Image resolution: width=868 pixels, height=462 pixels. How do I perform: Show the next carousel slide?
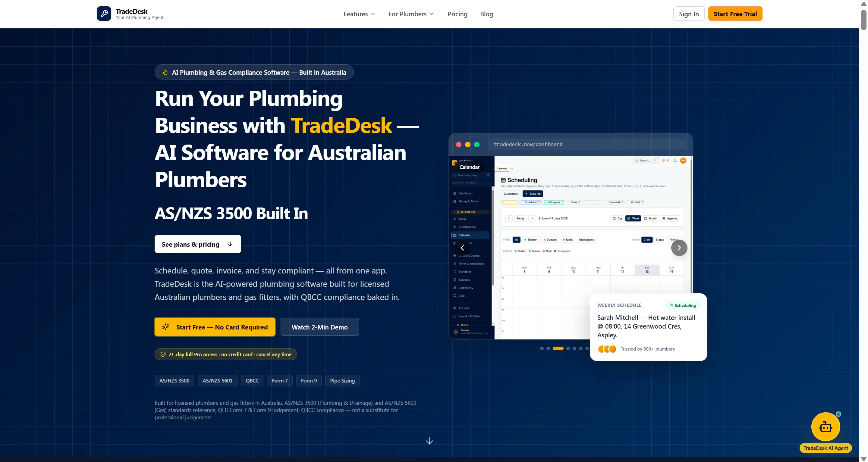679,248
